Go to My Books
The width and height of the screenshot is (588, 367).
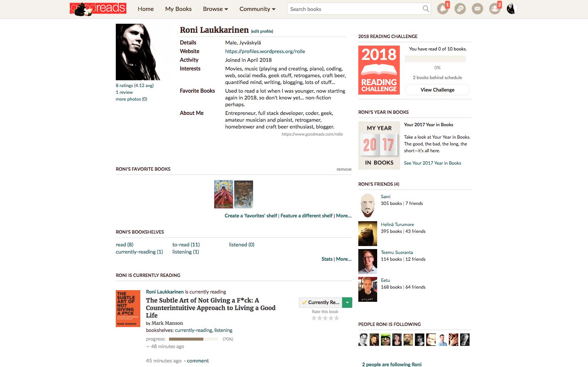tap(178, 9)
